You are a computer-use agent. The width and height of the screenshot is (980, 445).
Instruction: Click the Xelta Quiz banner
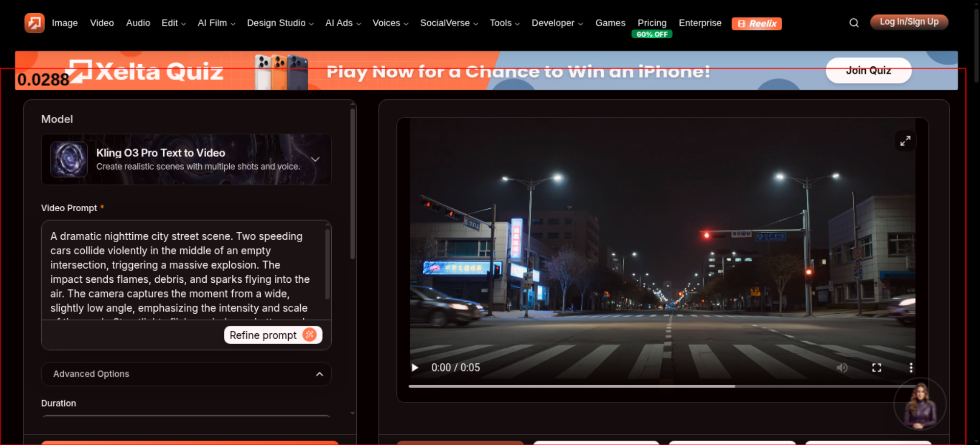[x=486, y=71]
